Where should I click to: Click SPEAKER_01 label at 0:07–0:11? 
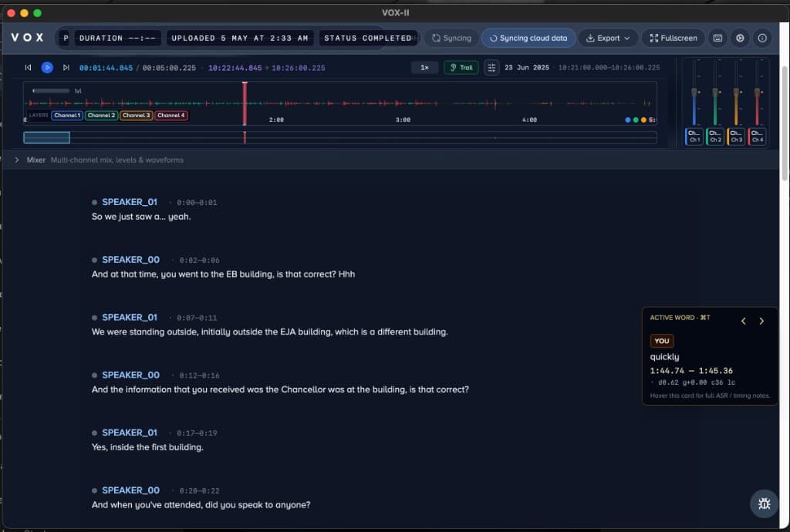click(130, 317)
